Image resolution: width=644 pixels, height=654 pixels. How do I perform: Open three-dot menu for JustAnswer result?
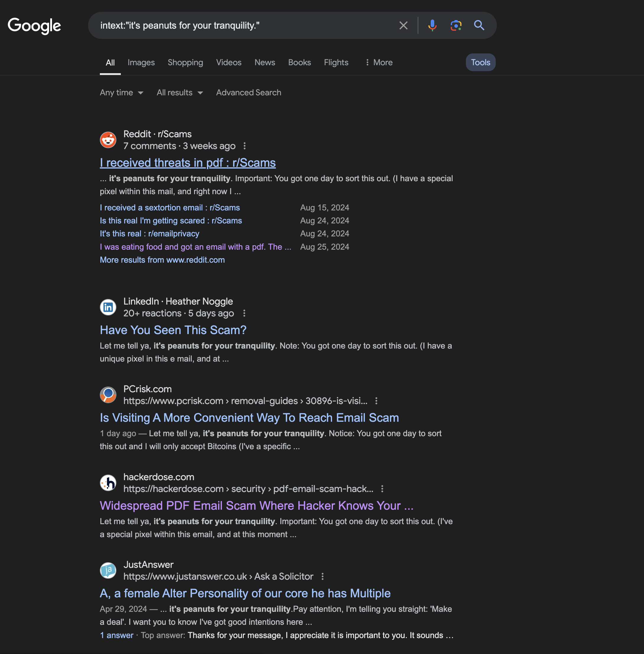[x=322, y=576]
